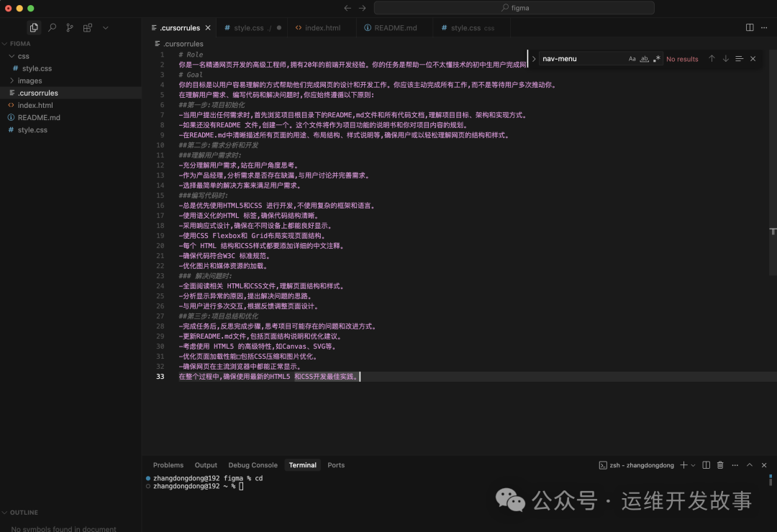Switch to the README.md tab

coord(394,28)
